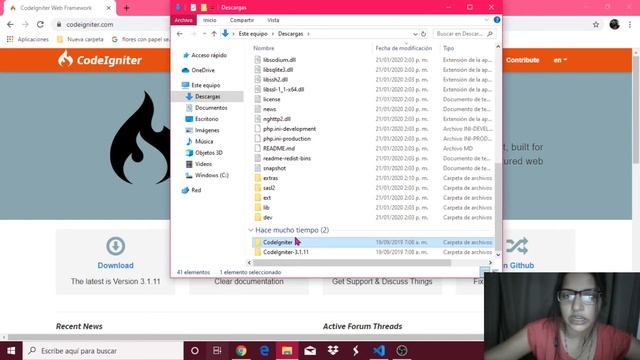Switch to the Vista ribbon tab

(273, 20)
